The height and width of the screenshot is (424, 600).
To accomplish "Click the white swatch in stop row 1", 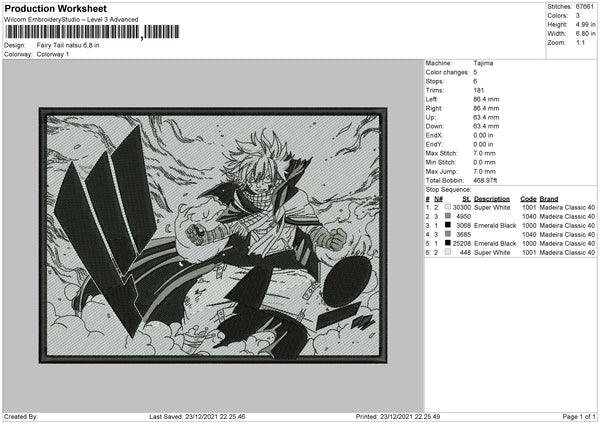I will [448, 207].
